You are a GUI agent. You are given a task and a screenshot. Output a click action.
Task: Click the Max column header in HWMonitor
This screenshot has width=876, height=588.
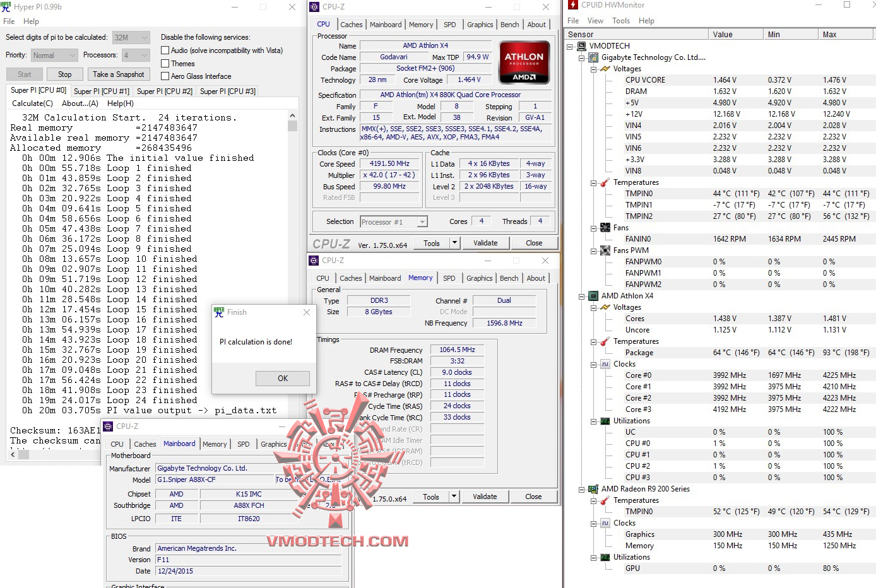(x=847, y=34)
